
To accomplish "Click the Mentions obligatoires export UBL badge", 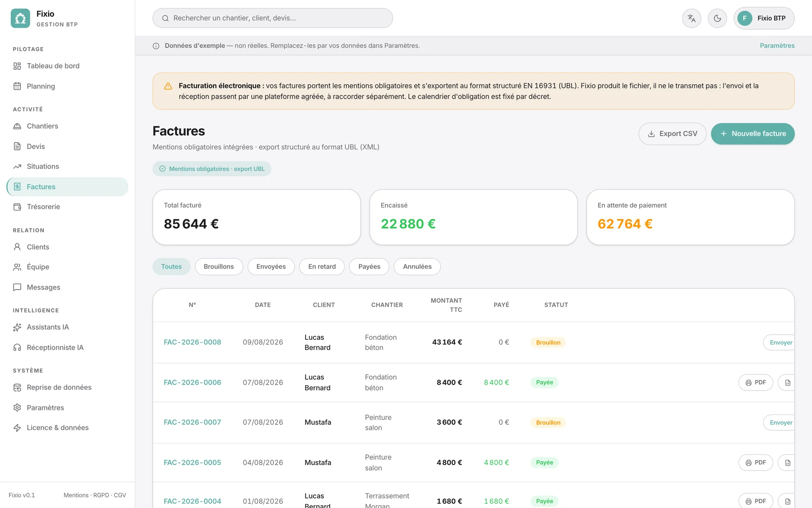I will (212, 169).
